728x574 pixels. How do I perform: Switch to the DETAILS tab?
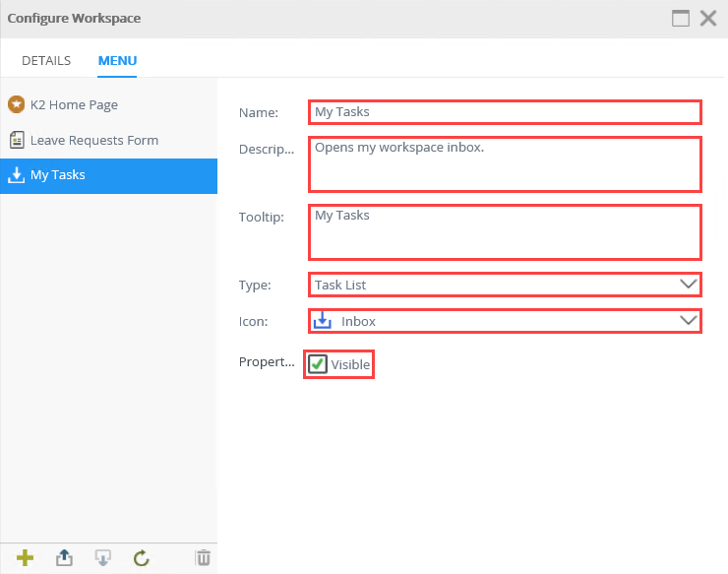pos(46,60)
